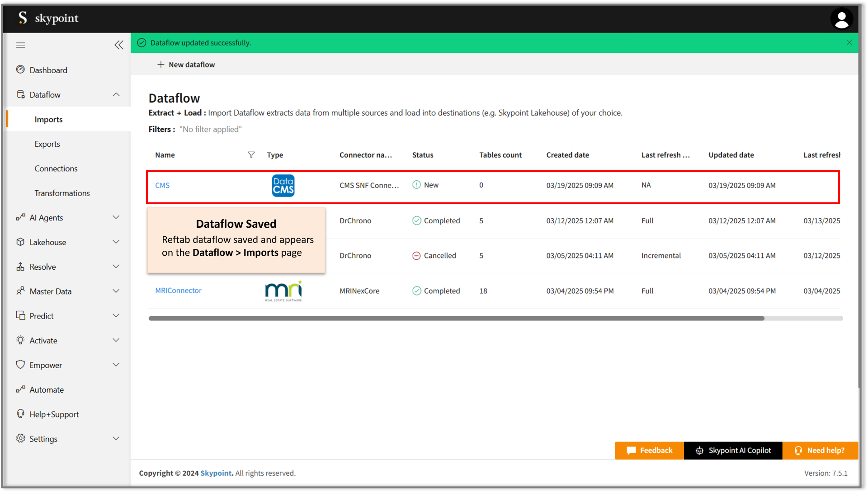Viewport: 868px width, 492px height.
Task: Click the horizontal table scrollbar
Action: (452, 318)
